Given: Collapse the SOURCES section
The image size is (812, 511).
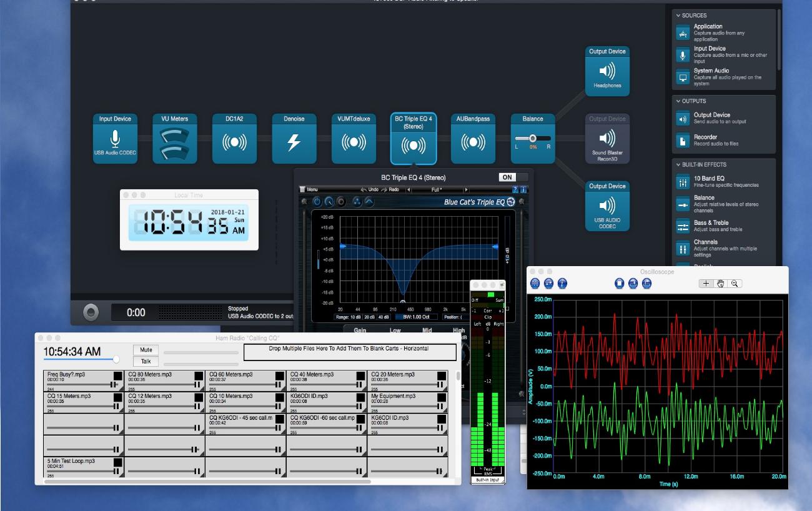Looking at the screenshot, I should (679, 15).
